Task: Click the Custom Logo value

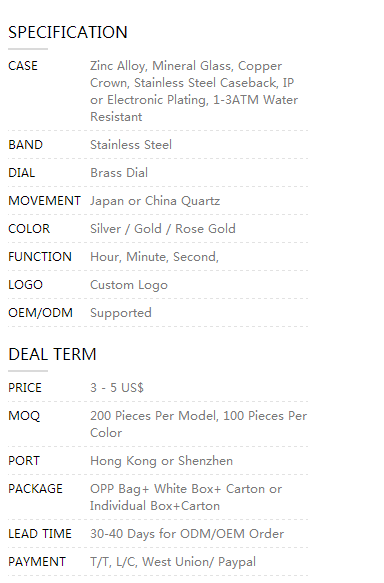Action: [129, 285]
